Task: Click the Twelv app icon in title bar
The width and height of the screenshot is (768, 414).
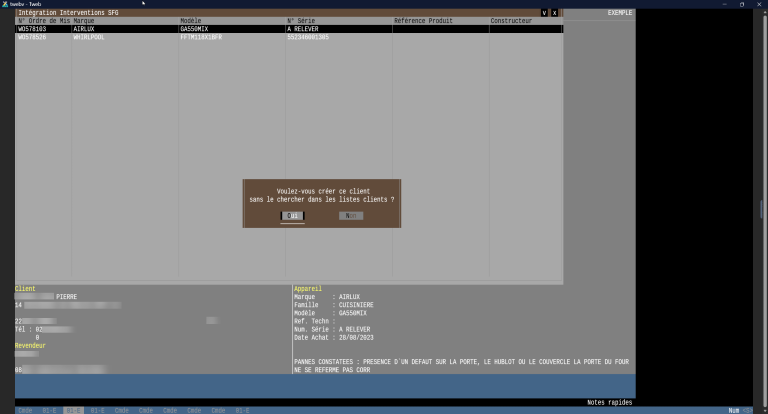Action: [x=4, y=4]
